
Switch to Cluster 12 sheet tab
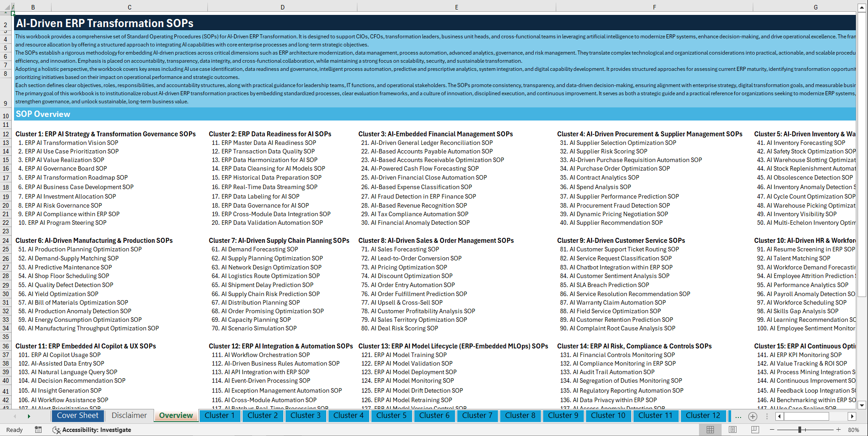[x=703, y=416]
